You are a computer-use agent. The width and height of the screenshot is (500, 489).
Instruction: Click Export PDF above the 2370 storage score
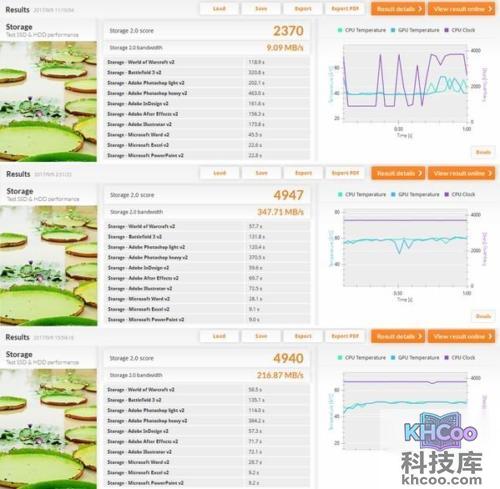pyautogui.click(x=345, y=9)
